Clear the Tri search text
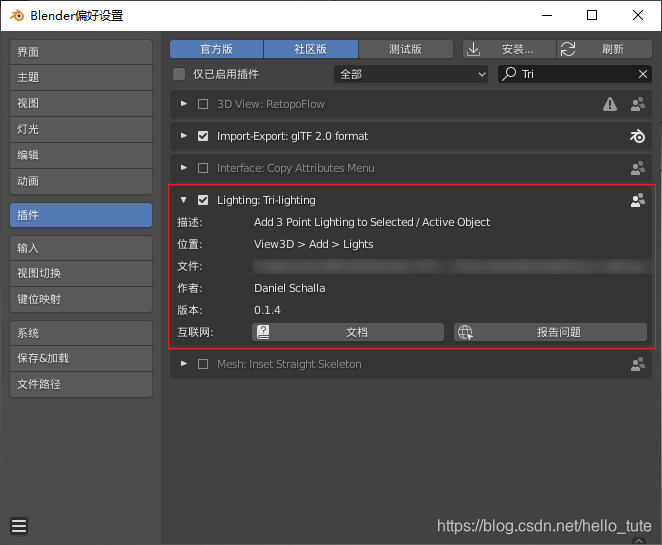Viewport: 662px width, 545px height. [x=643, y=74]
